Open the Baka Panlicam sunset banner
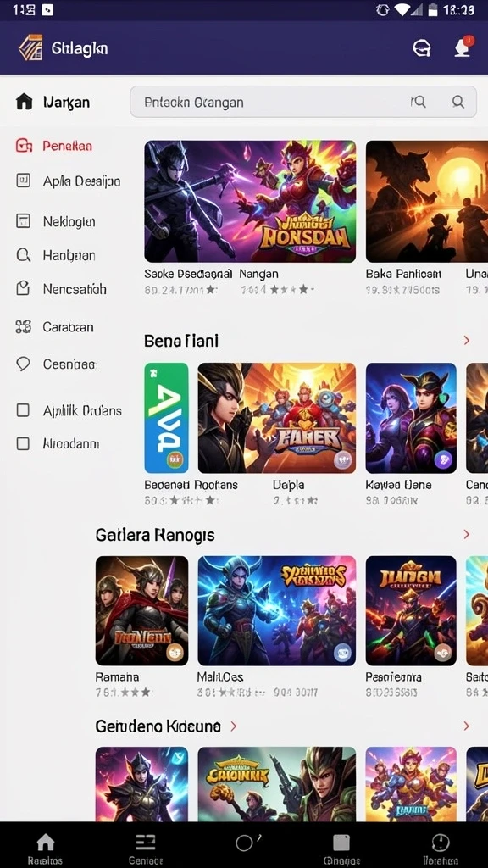Viewport: 488px width, 868px height. tap(427, 201)
